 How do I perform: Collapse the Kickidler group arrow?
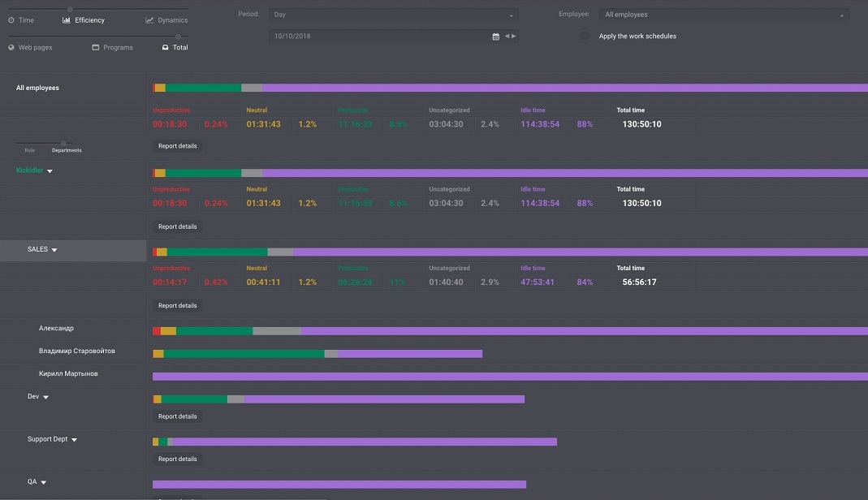point(50,171)
